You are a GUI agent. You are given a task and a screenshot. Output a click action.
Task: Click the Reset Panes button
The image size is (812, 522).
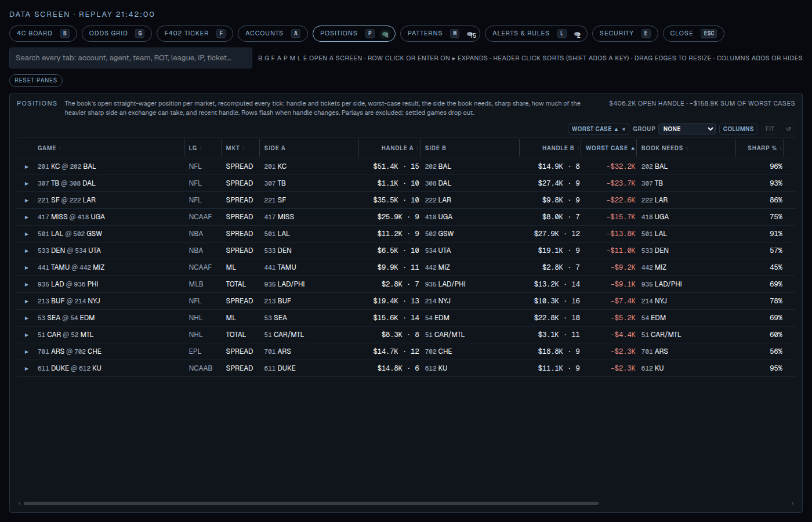click(36, 80)
